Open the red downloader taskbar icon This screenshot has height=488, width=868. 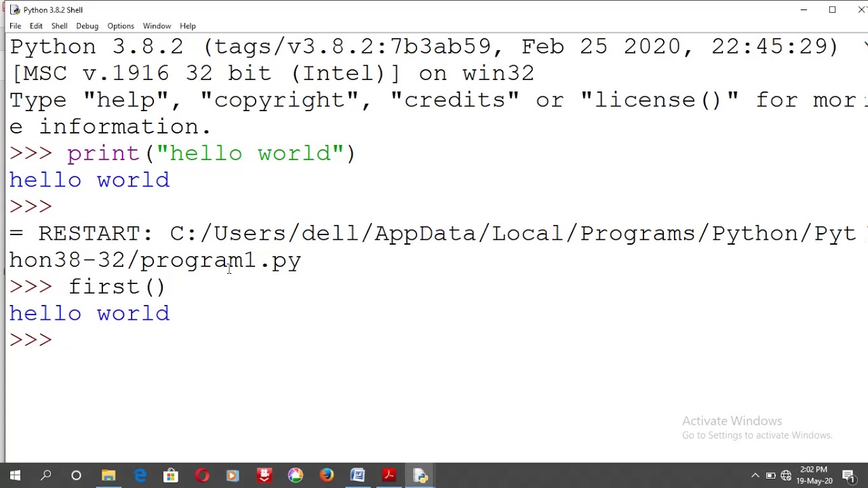(264, 476)
